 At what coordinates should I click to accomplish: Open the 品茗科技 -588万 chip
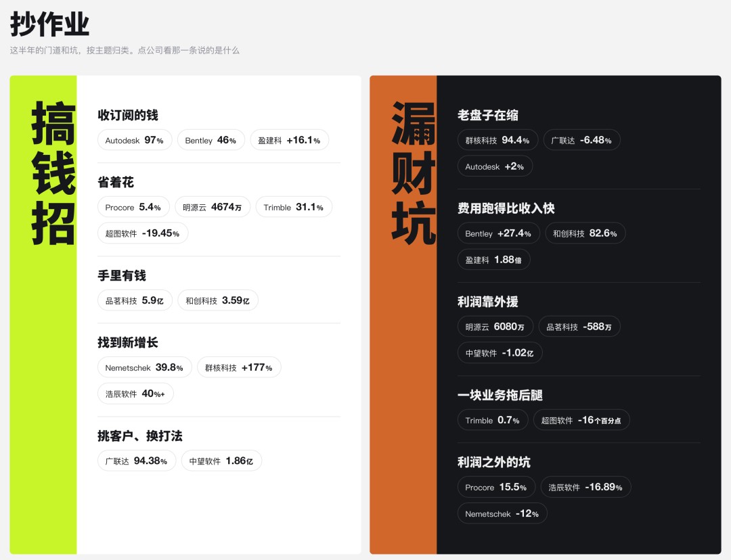tap(579, 327)
